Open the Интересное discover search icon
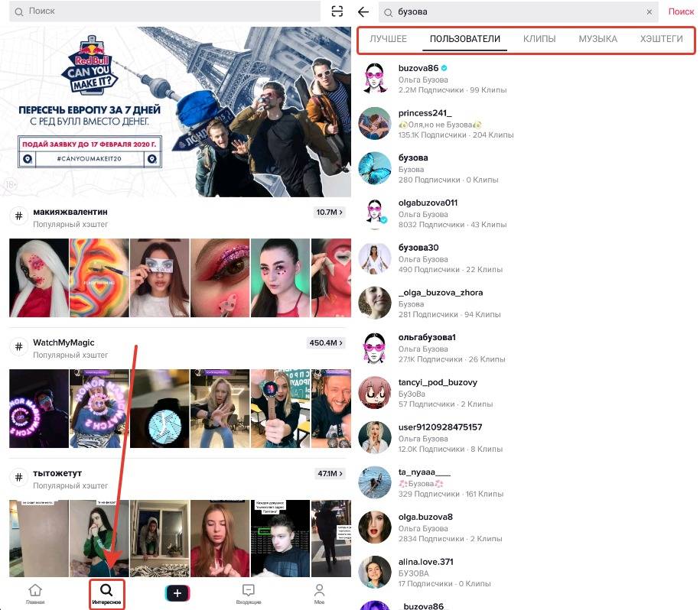 106,594
